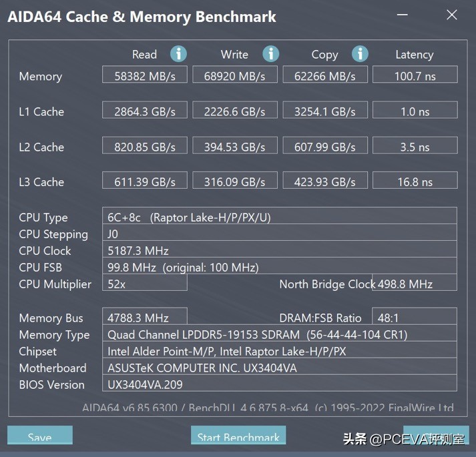
Task: Close the AIDA64 benchmark window
Action: coord(452,15)
